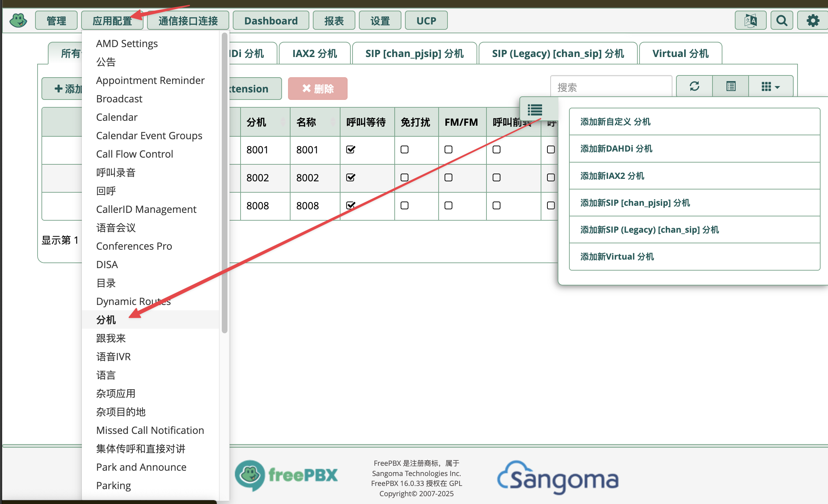Open the 设置 menu

point(380,21)
